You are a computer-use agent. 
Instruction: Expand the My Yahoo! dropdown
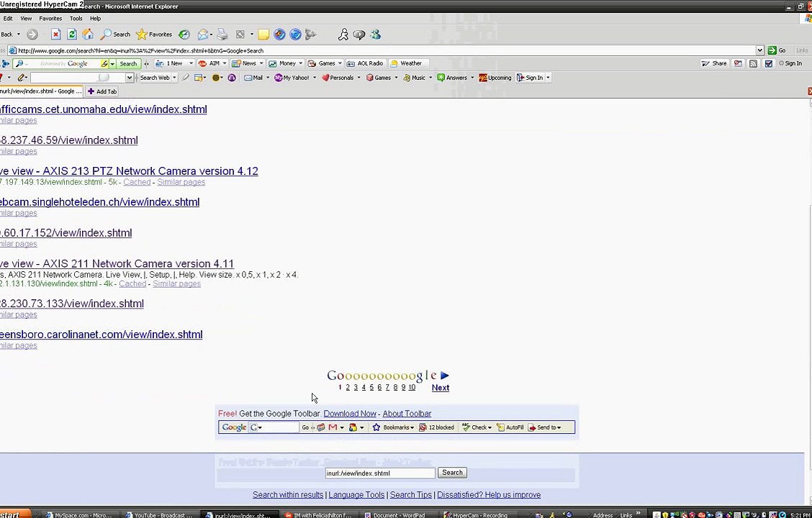315,78
